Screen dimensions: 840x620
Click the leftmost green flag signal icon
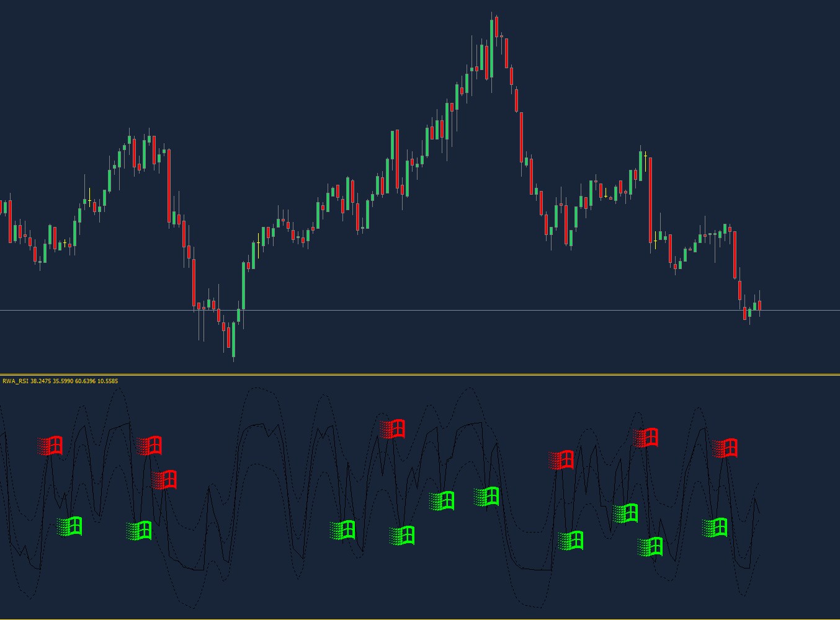[x=69, y=526]
